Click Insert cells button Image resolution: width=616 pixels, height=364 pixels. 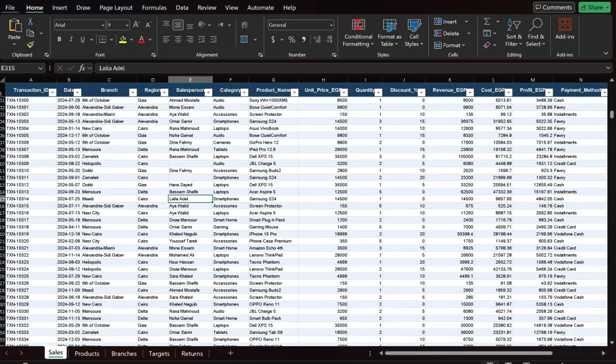[445, 22]
